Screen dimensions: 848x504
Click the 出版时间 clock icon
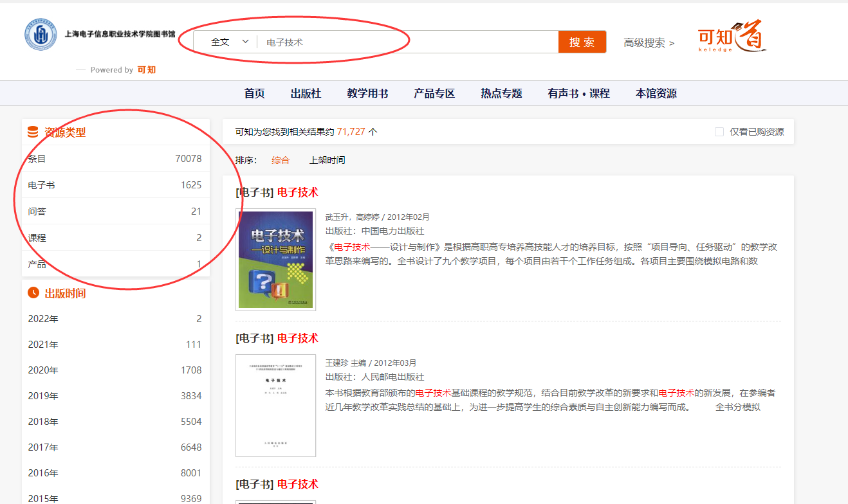[33, 293]
